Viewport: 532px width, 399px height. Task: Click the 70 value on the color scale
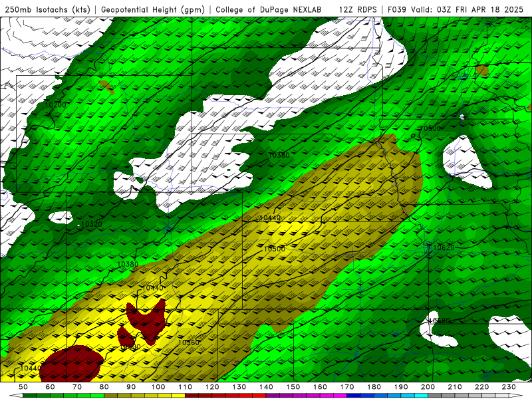click(x=77, y=387)
